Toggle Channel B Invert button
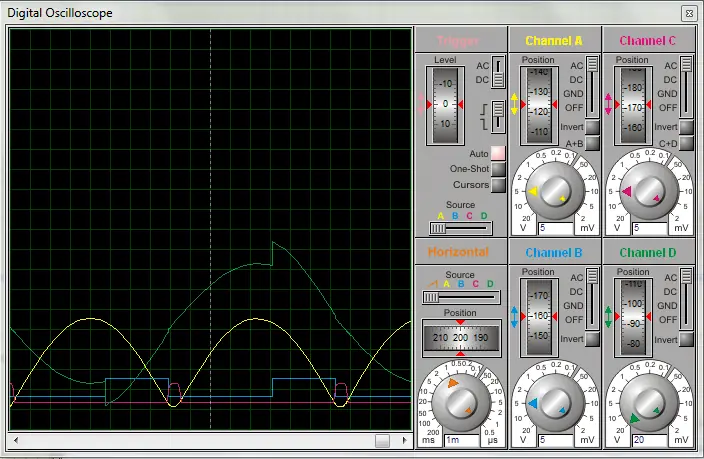This screenshot has width=704, height=459. [x=593, y=339]
